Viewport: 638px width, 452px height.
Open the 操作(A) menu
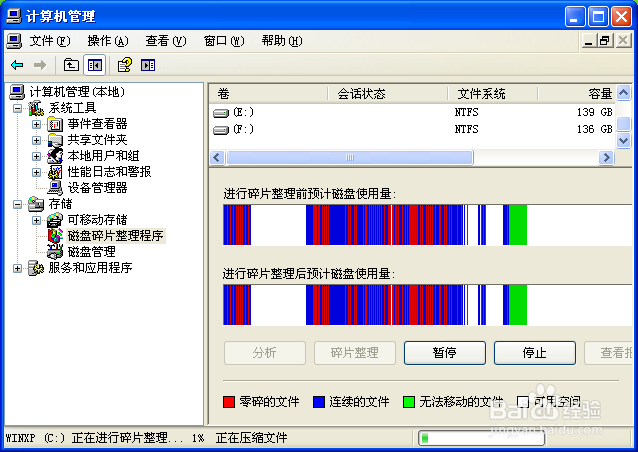[108, 41]
